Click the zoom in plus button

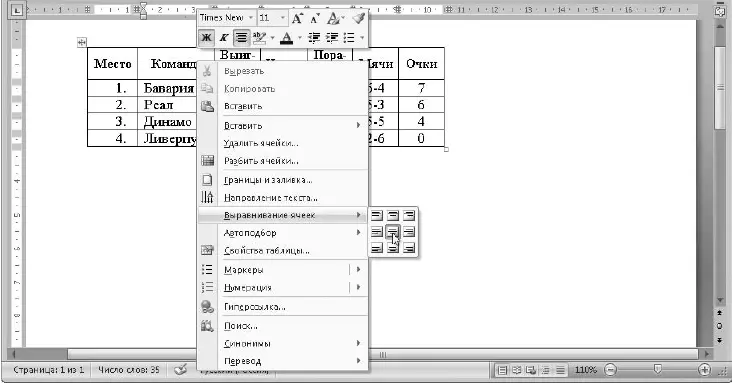point(704,370)
